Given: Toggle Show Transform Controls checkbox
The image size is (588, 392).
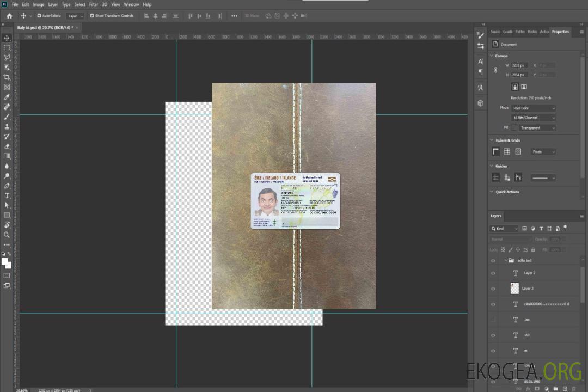Looking at the screenshot, I should point(91,16).
